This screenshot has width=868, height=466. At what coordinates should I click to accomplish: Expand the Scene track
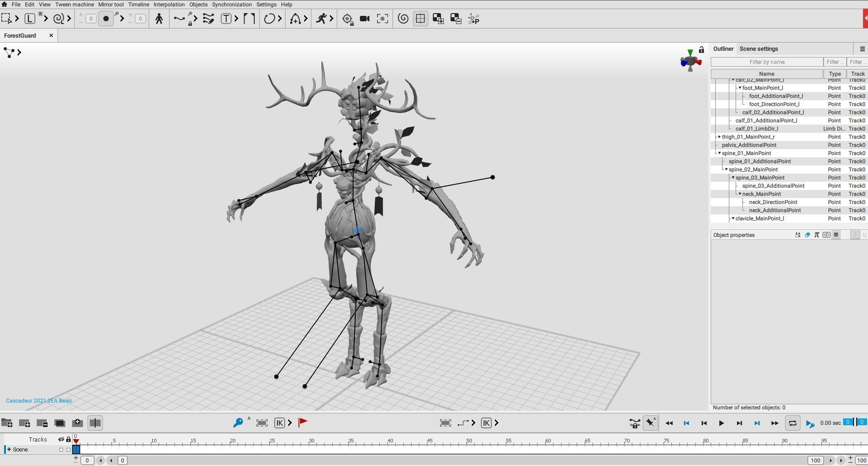point(9,449)
